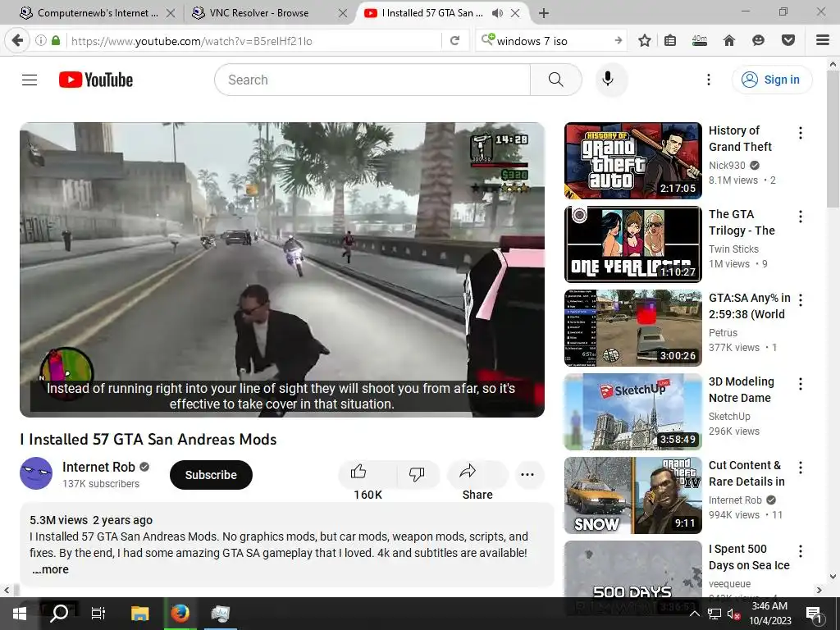This screenshot has width=840, height=630.
Task: Open the Internet Rob channel avatar
Action: 36,473
